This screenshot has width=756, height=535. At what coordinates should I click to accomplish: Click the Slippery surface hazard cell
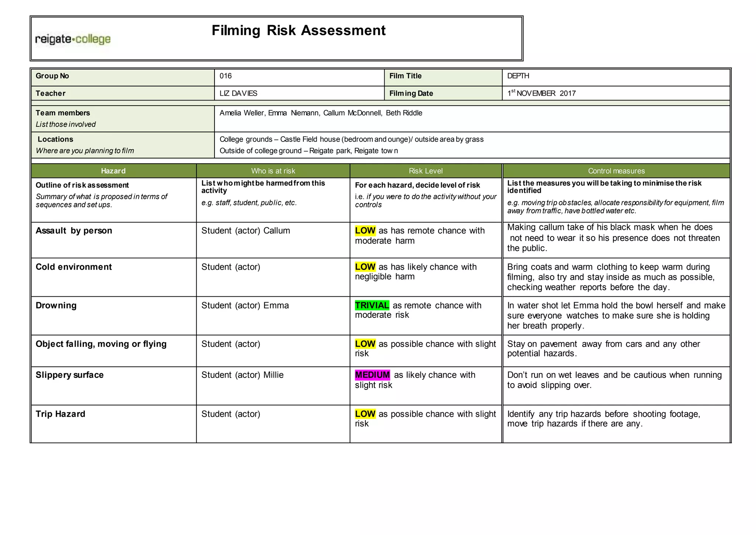[69, 375]
